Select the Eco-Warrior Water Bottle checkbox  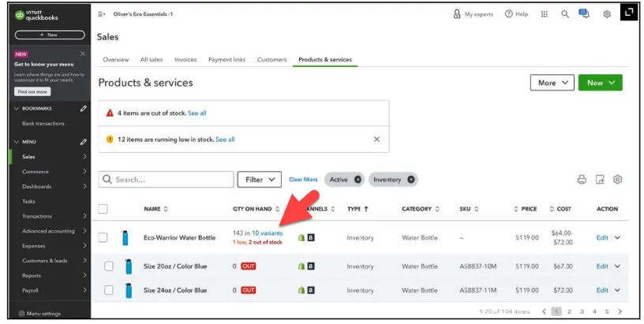(103, 237)
